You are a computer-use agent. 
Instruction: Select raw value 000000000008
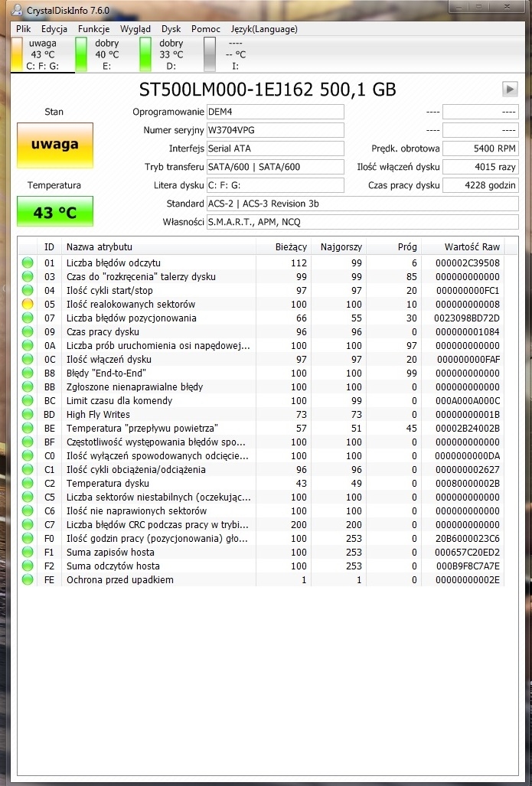pos(467,304)
